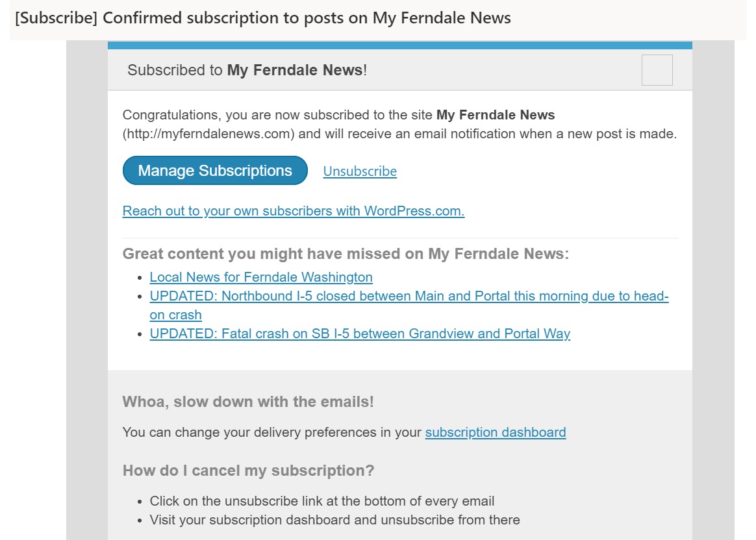Click the Unsubscribe link
This screenshot has width=756, height=540.
[x=359, y=171]
